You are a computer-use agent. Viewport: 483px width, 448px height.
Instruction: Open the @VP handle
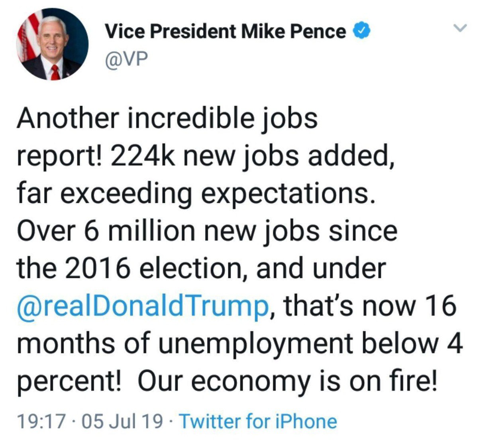click(x=126, y=60)
